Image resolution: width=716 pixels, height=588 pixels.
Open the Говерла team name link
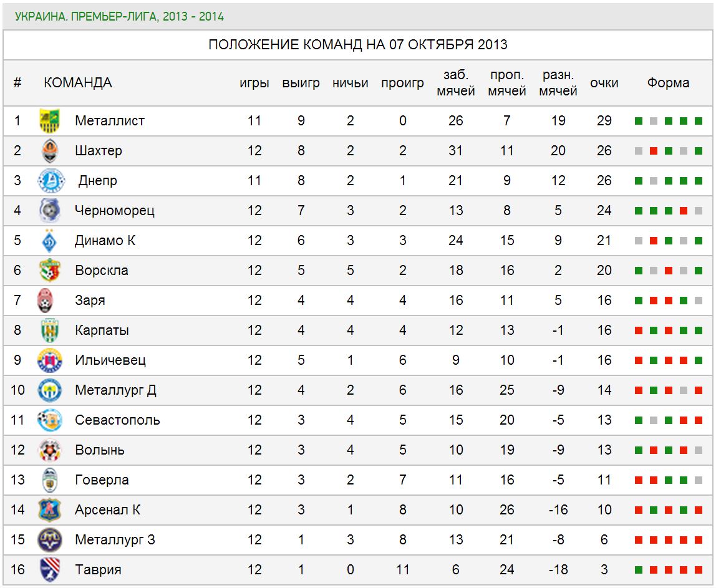102,480
